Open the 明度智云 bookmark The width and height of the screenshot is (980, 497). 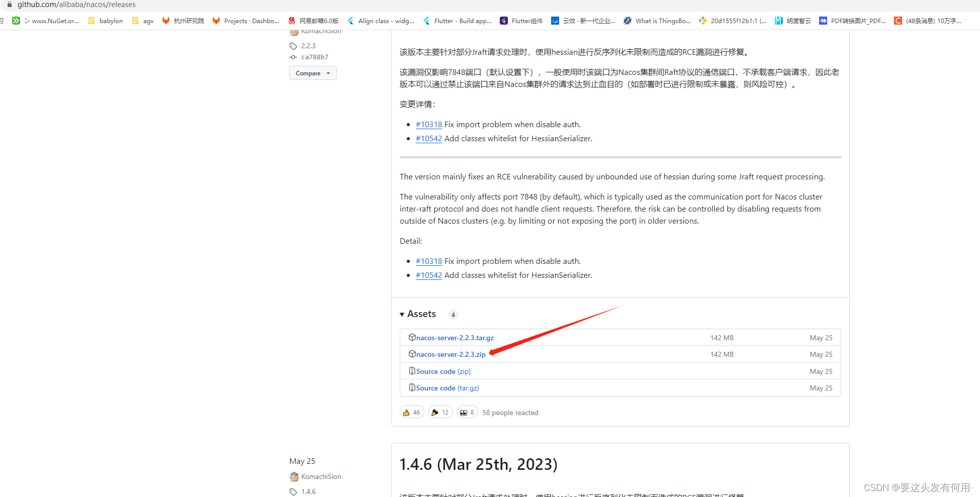point(793,21)
